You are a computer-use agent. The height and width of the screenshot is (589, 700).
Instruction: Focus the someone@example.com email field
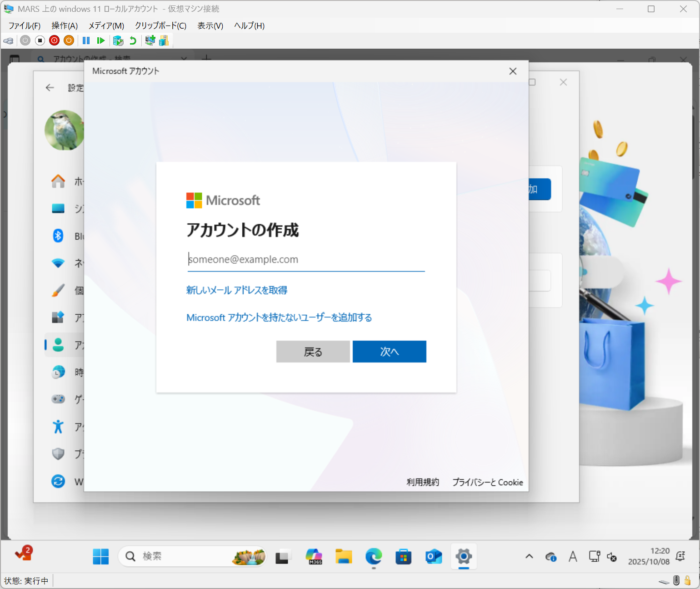[x=305, y=260]
